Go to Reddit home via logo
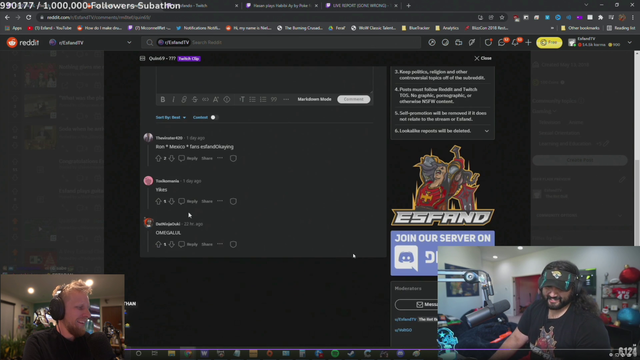Screen dimensions: 640x360 point(23,42)
